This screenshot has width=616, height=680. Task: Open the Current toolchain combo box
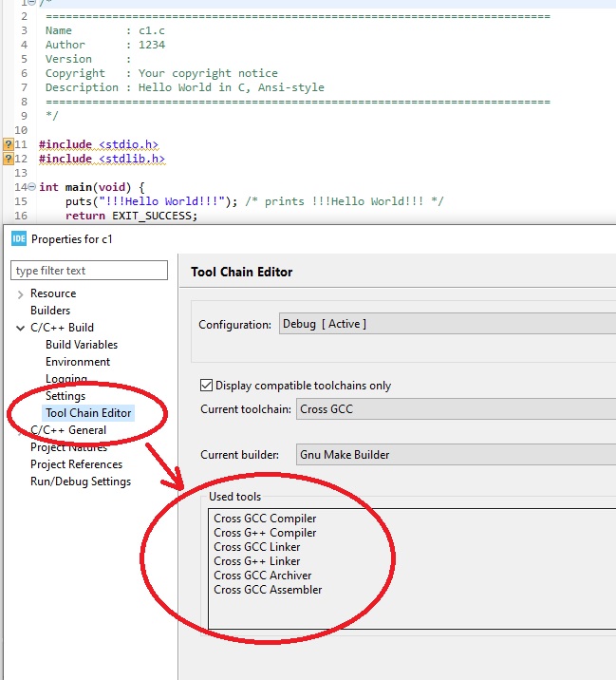(454, 409)
